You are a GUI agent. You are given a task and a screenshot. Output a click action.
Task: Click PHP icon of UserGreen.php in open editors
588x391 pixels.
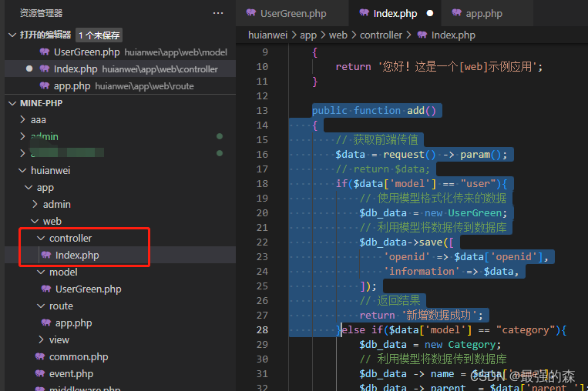coord(45,52)
